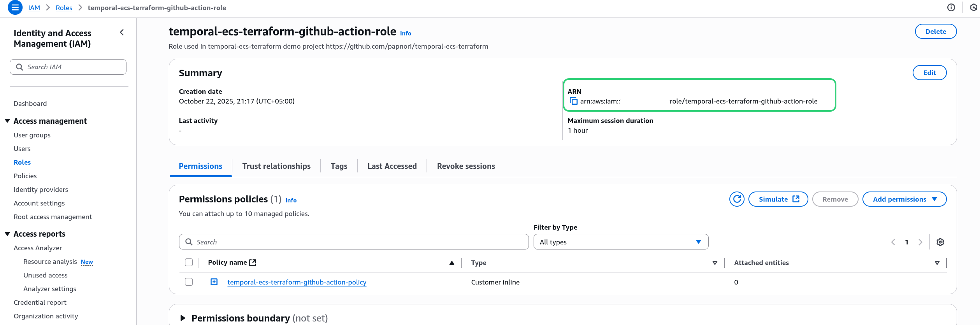980x325 pixels.
Task: Click the Delete role button
Action: [x=935, y=32]
